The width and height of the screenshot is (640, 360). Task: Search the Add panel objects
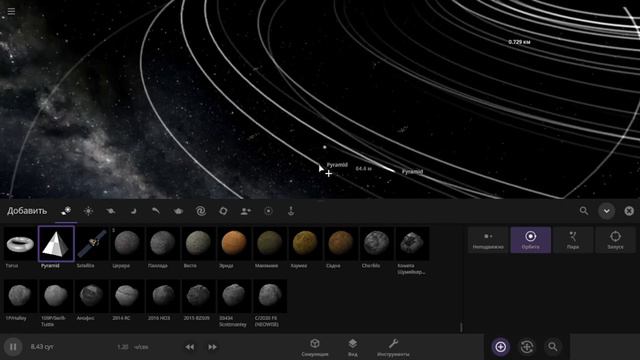[584, 211]
